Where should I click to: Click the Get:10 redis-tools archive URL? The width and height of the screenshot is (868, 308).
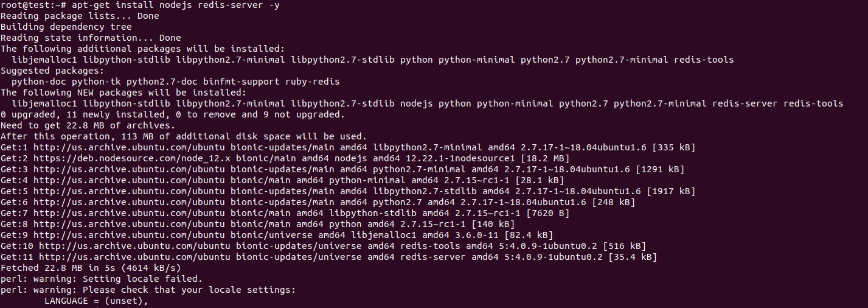pos(134,246)
